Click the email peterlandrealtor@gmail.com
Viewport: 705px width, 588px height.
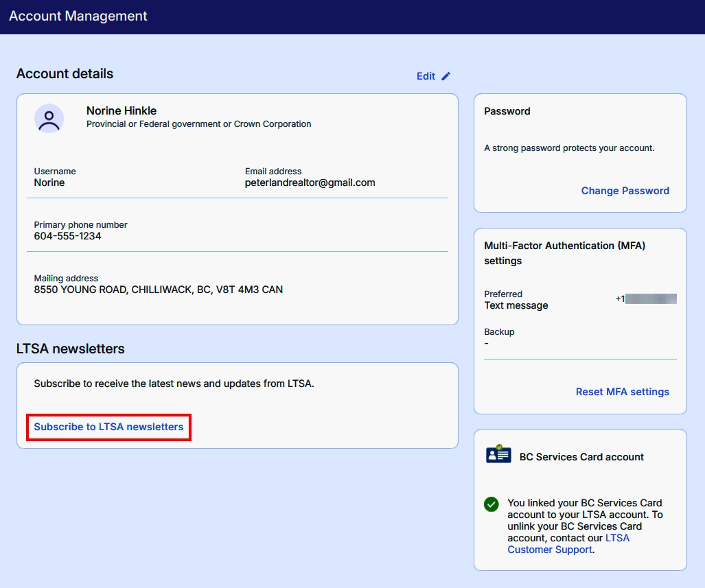click(x=310, y=183)
